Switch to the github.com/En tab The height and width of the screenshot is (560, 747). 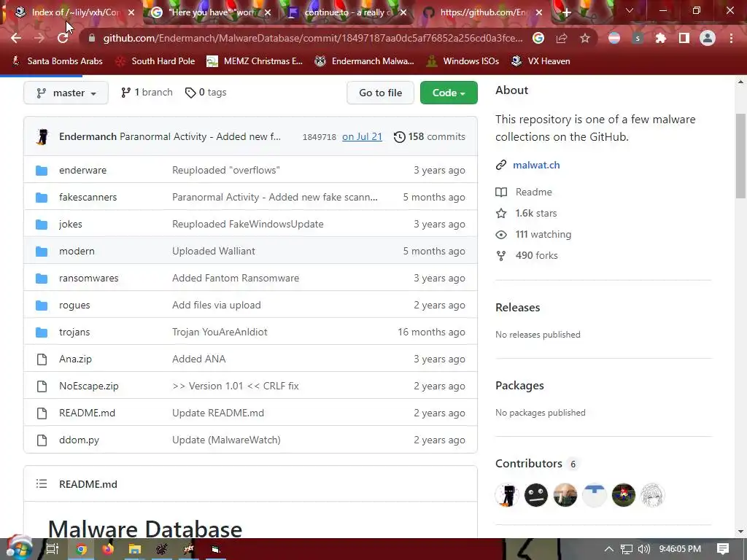(x=484, y=12)
